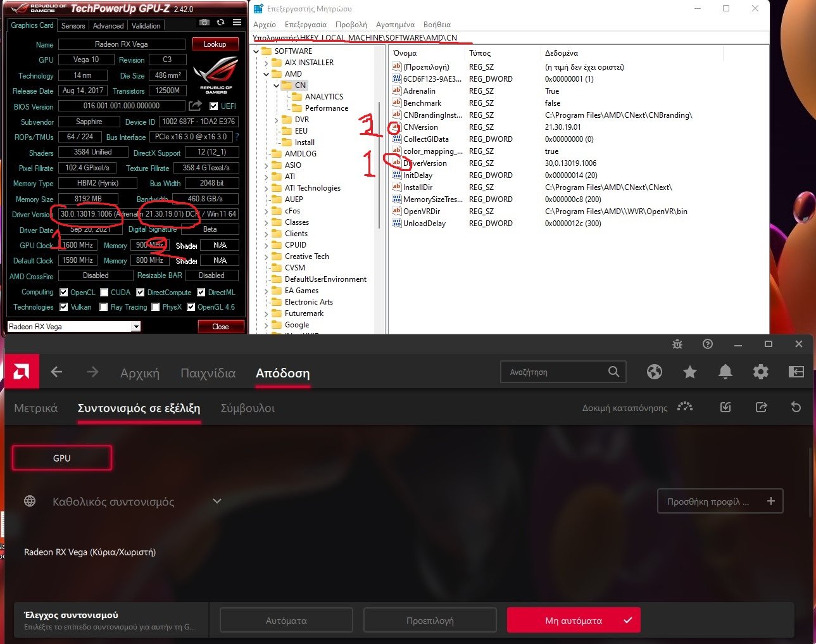Toggle the Vulkan checkbox
This screenshot has width=816, height=644.
tap(64, 307)
